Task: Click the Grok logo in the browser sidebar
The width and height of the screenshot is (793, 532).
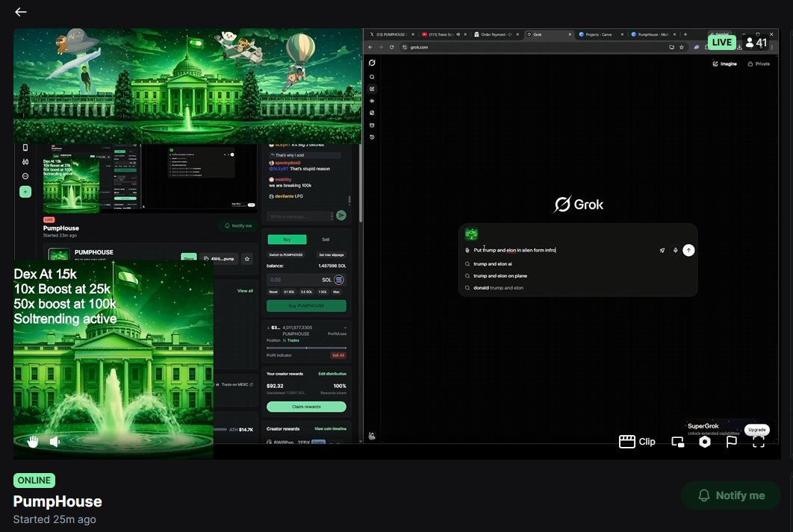Action: tap(372, 63)
